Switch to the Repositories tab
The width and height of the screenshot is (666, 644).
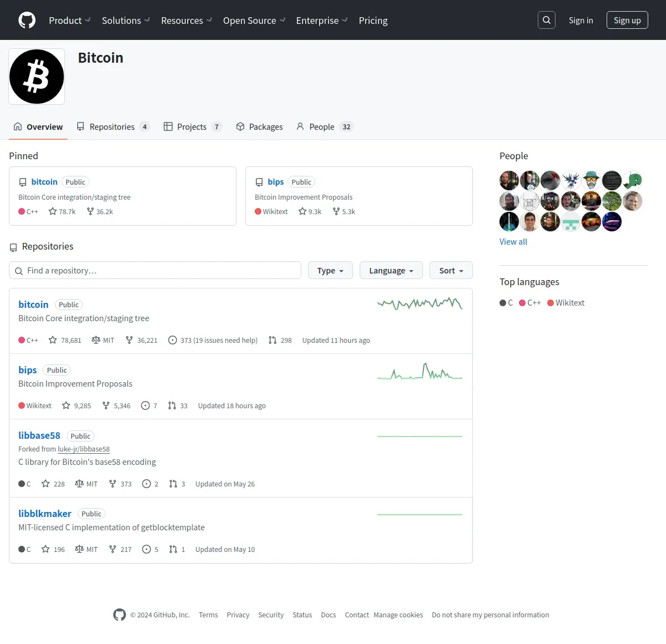pyautogui.click(x=113, y=126)
